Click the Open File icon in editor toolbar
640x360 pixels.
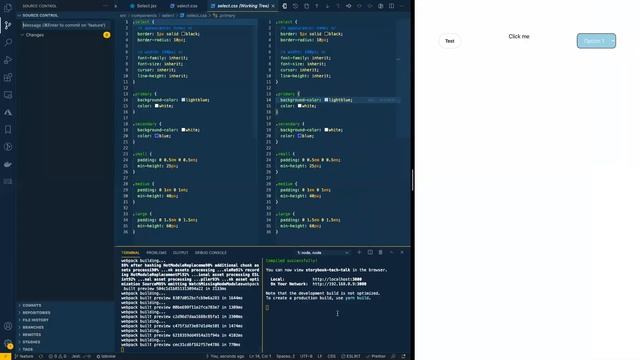pos(306,6)
